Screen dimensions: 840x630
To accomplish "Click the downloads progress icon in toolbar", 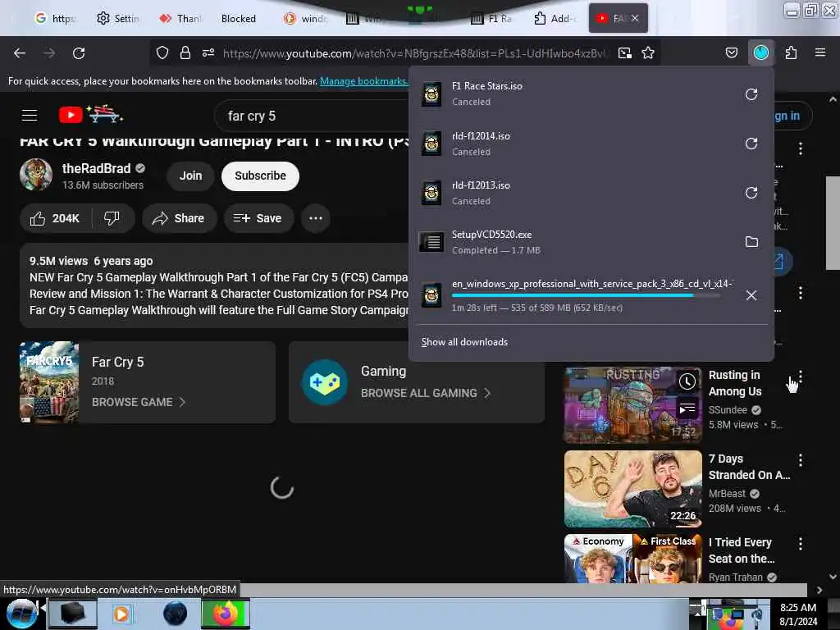I will click(x=760, y=52).
